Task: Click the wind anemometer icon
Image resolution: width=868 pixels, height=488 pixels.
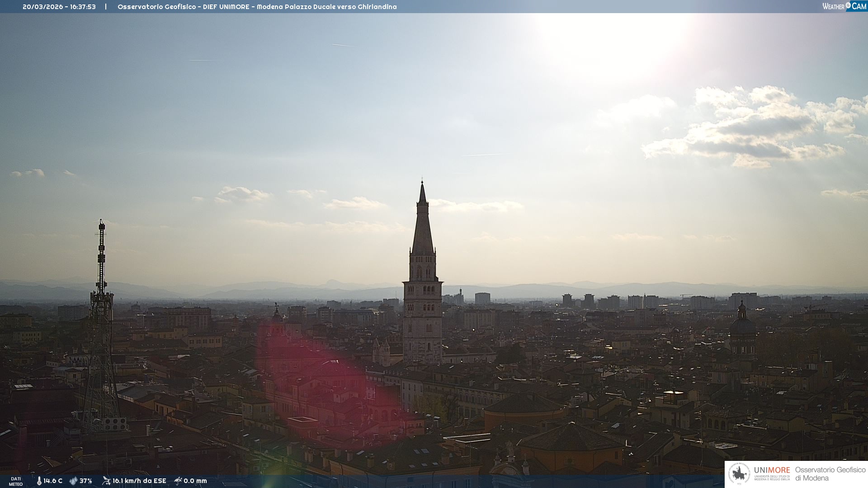Action: 106,481
